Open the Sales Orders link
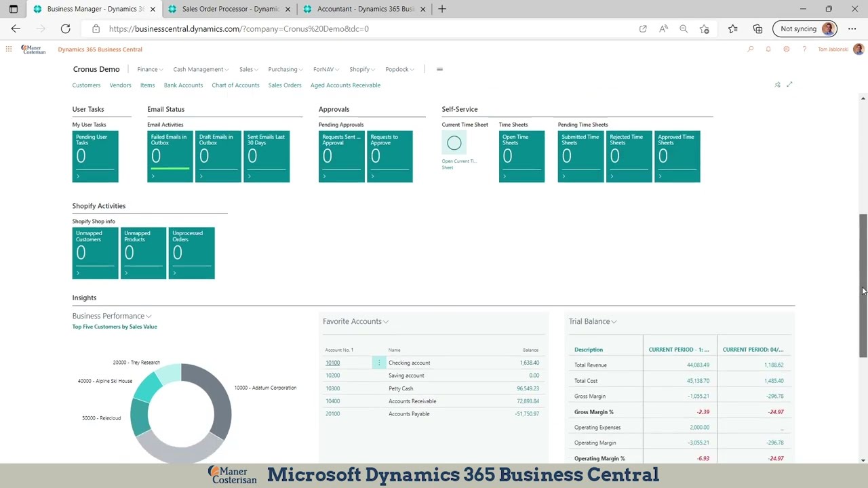The image size is (868, 488). 285,85
